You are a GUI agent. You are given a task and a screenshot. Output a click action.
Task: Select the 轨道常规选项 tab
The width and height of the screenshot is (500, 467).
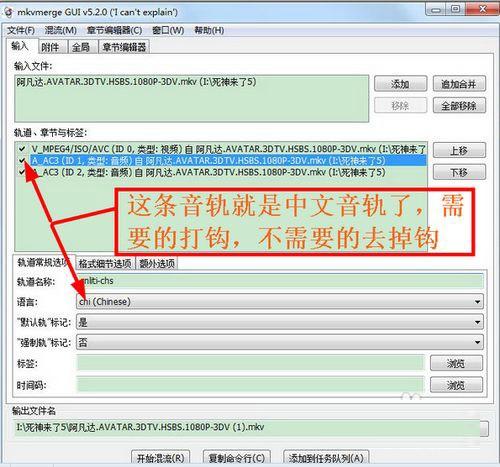coord(43,263)
